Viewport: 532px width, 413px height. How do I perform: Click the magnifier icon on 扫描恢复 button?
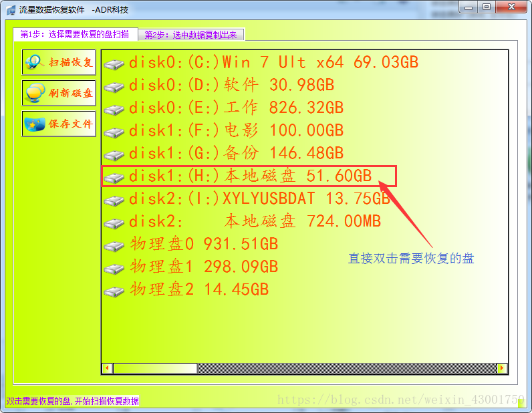(x=34, y=61)
